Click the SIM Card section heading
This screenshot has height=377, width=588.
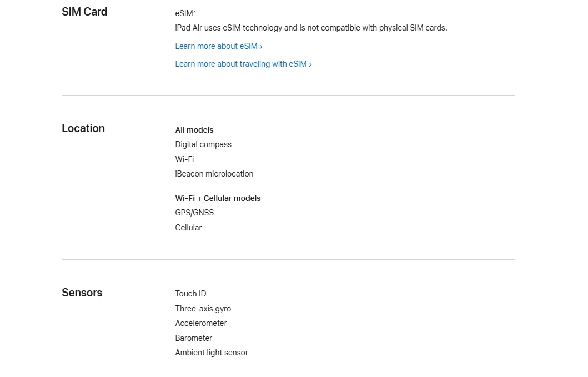point(84,12)
